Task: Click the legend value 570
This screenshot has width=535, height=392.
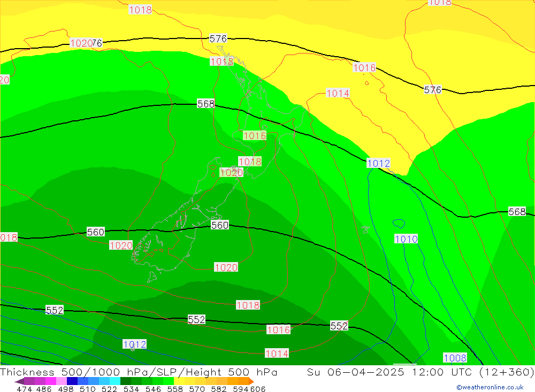Action: tap(197, 389)
